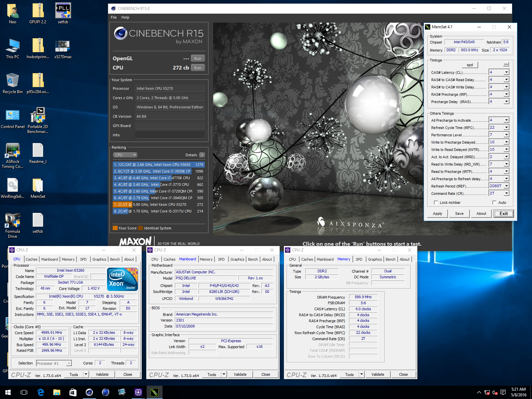Switch to CPU-Z taskbar icon
This screenshot has height=399, width=532.
(x=138, y=392)
